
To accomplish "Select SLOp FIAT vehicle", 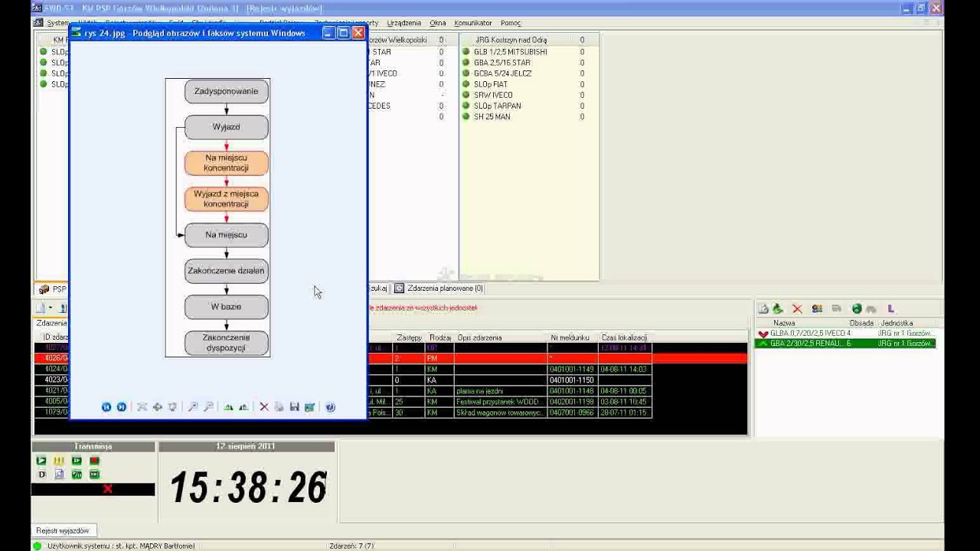I will point(490,84).
